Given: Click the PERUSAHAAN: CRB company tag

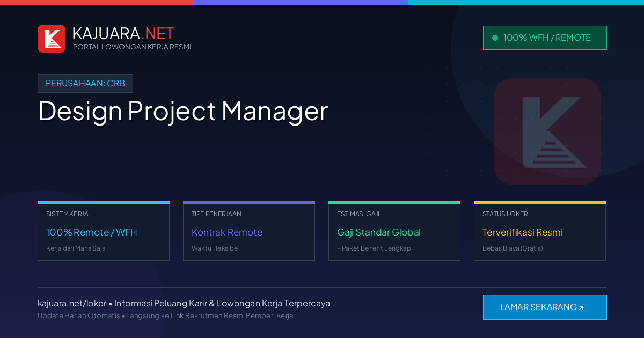Looking at the screenshot, I should click(85, 83).
